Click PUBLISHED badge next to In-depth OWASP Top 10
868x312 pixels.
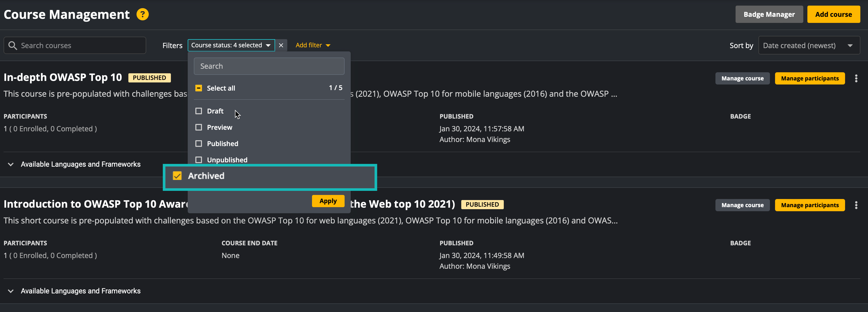pos(149,78)
